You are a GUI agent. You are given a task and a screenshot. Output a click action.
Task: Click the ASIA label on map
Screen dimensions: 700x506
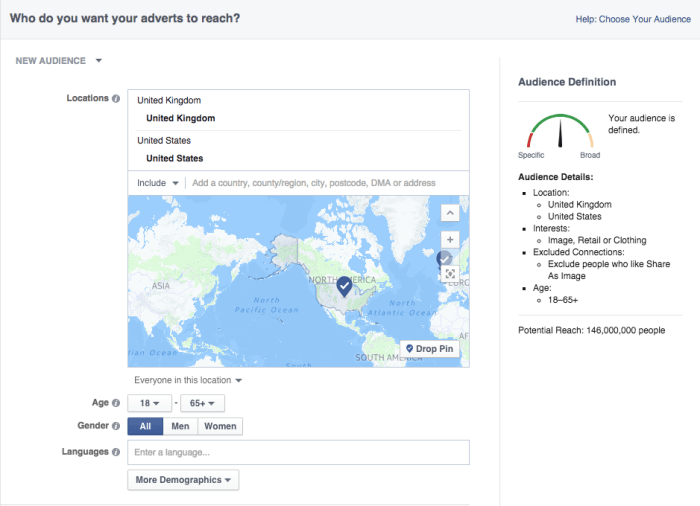click(x=161, y=286)
